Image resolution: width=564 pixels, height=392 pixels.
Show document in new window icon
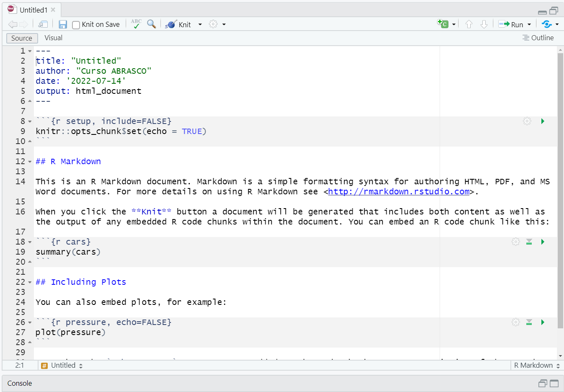(43, 24)
